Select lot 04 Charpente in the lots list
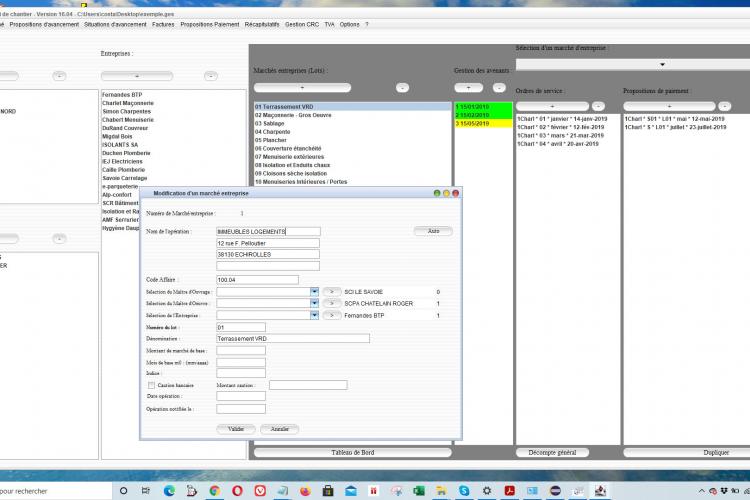750x500 pixels. (353, 132)
